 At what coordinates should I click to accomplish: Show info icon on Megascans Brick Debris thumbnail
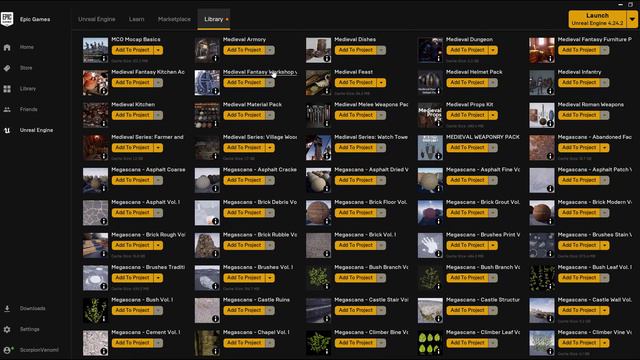point(216,221)
